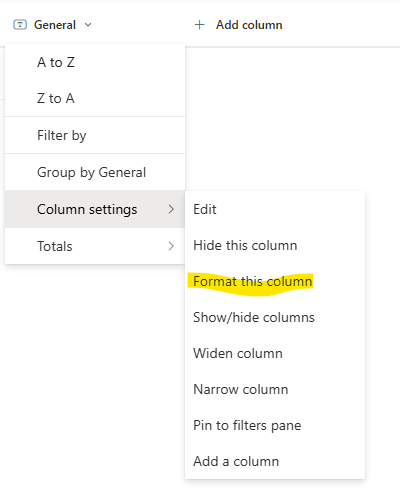The image size is (400, 496).
Task: Sort the column A to Z
Action: (95, 62)
